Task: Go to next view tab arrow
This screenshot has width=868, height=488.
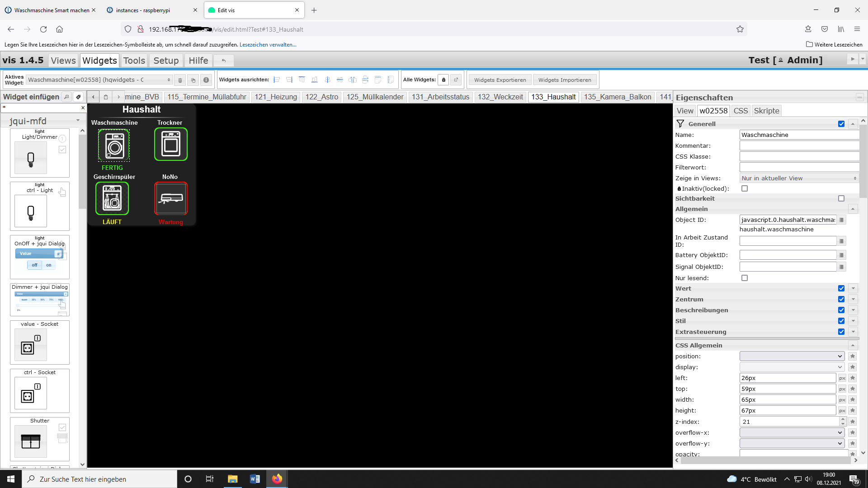Action: pos(118,97)
